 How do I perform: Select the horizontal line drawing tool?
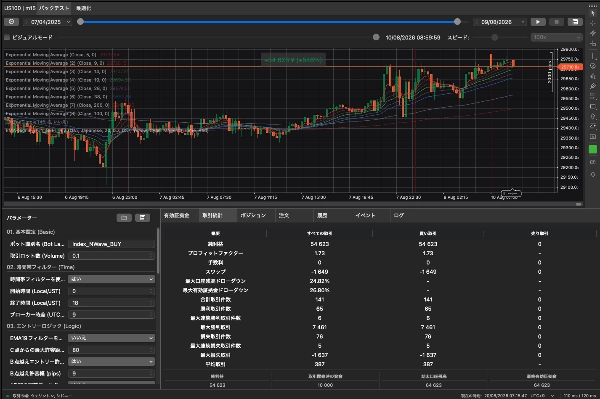(593, 44)
